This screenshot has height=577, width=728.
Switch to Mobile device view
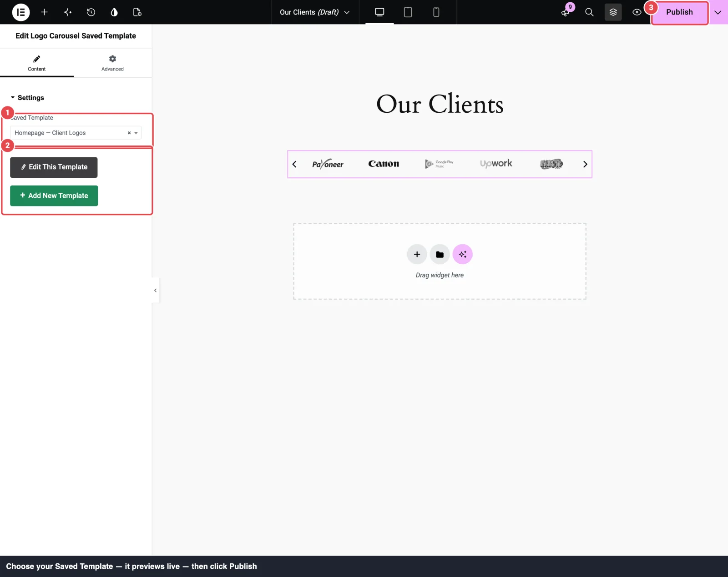436,12
